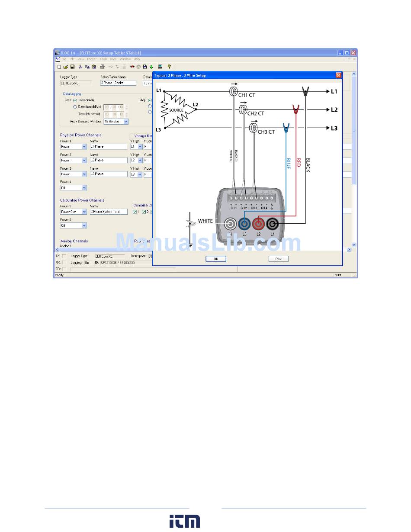Select the Start Immediately radio button
411x532 pixels.
(x=75, y=100)
